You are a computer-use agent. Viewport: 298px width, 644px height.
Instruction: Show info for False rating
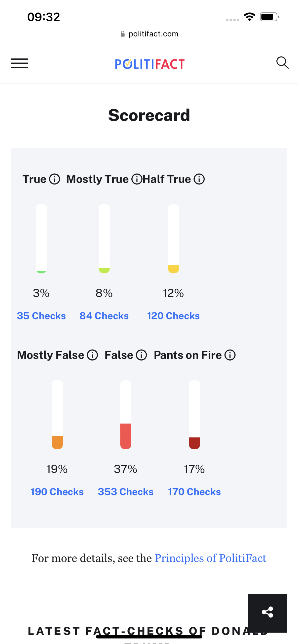click(x=141, y=355)
